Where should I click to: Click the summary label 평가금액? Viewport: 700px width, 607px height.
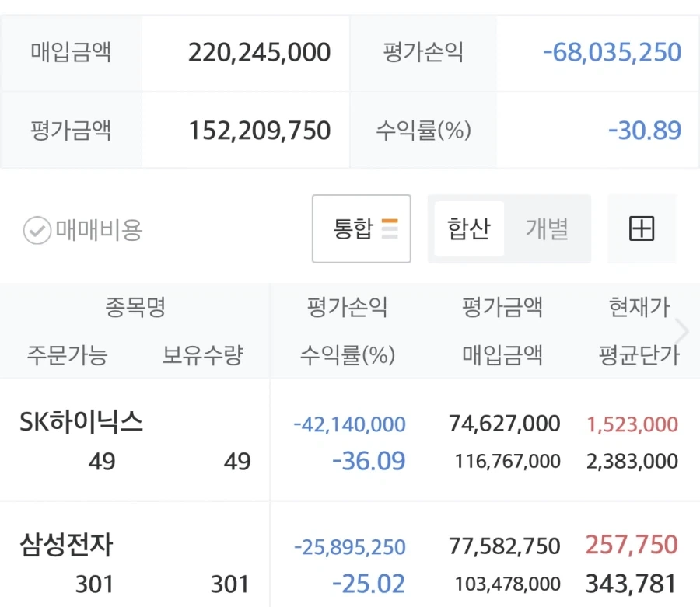click(x=71, y=131)
